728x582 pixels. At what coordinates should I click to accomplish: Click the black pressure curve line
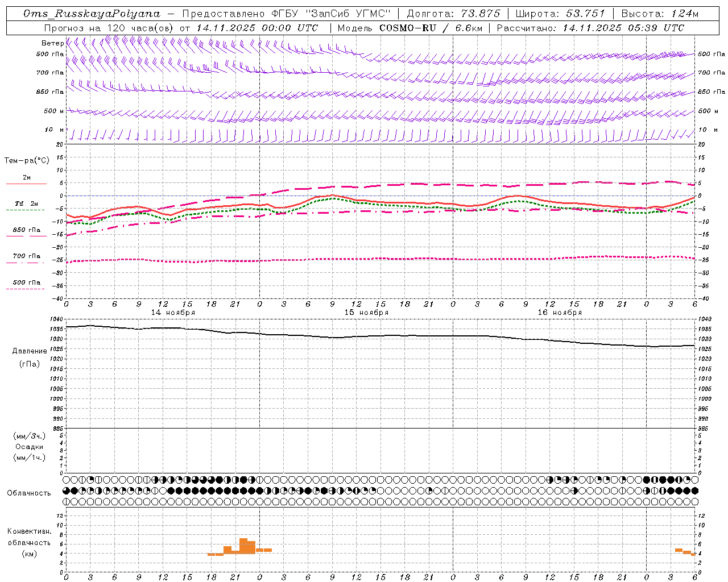pyautogui.click(x=381, y=336)
